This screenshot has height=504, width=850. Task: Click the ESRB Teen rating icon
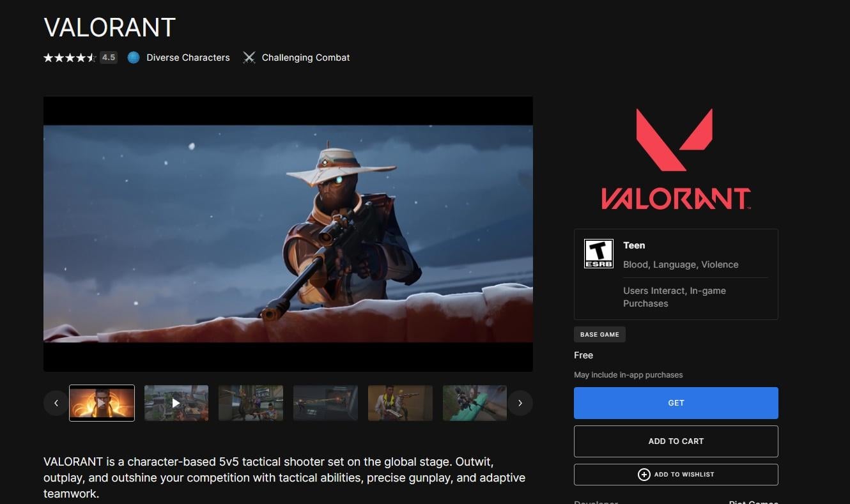tap(599, 253)
